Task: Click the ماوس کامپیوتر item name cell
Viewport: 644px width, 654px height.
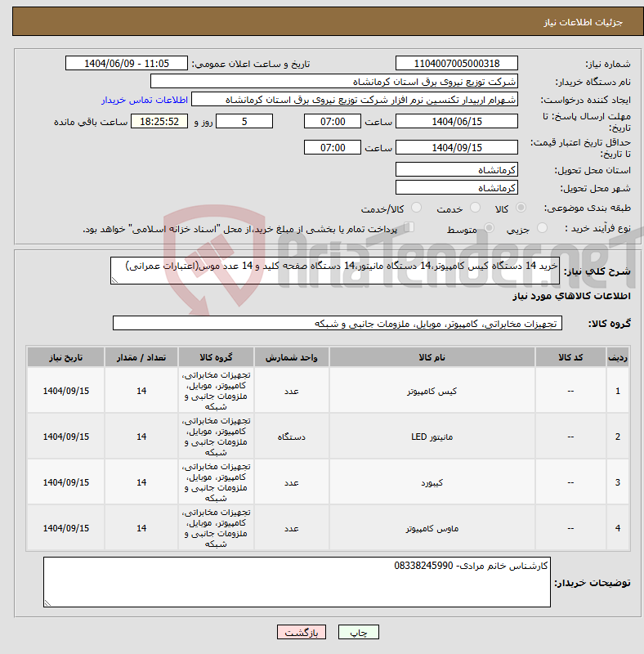Action: coord(432,528)
